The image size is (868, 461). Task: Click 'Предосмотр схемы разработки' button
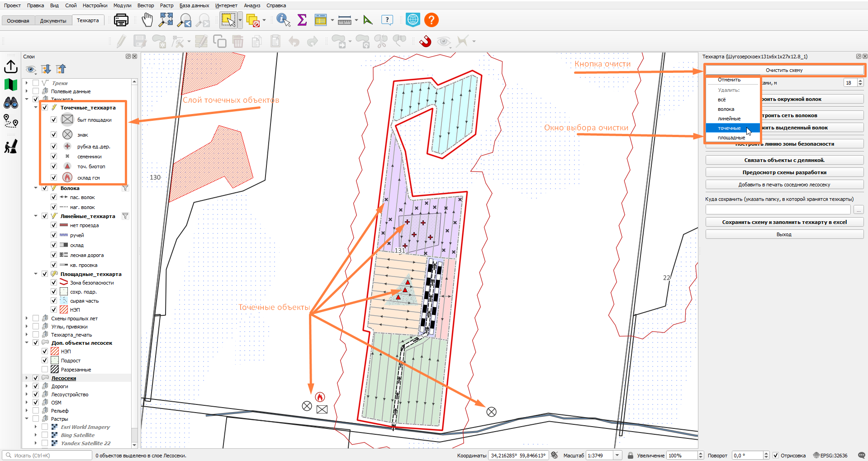tap(784, 172)
